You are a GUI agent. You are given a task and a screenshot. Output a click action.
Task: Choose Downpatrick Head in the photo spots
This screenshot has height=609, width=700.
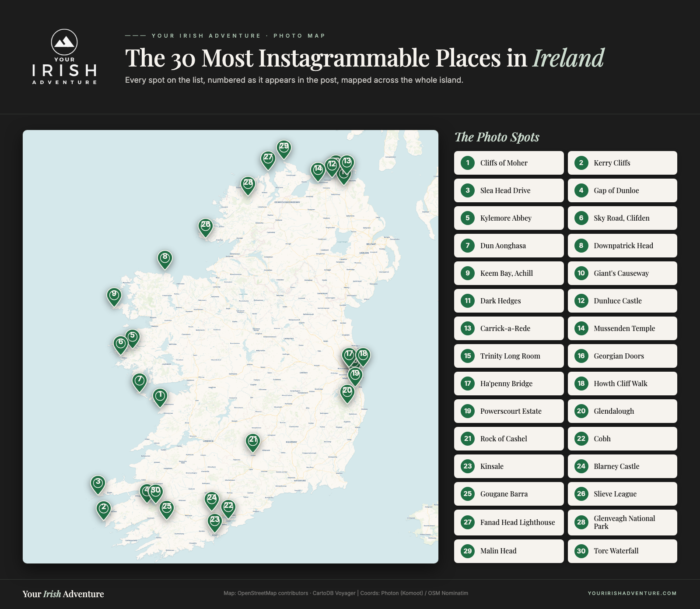(623, 246)
